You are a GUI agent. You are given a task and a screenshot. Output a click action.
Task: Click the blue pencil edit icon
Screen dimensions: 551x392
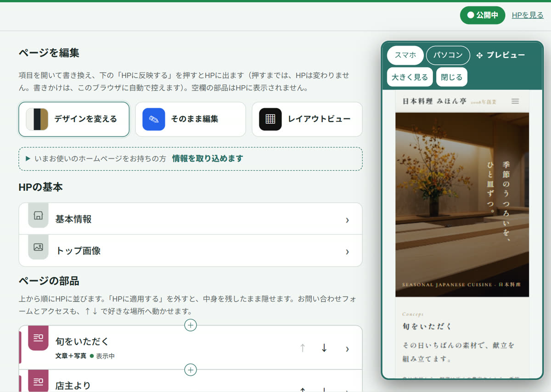pyautogui.click(x=154, y=119)
